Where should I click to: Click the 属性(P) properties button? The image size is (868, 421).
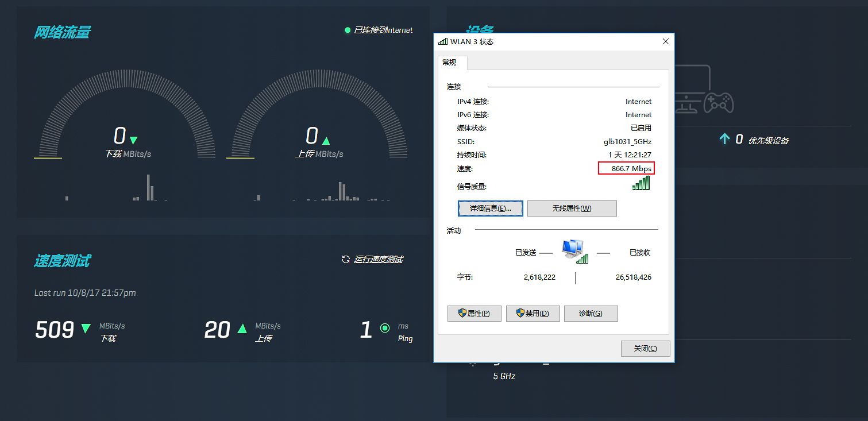(x=474, y=314)
